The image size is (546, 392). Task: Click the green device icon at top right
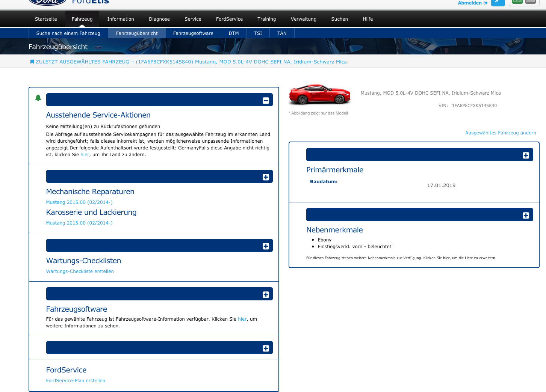517,2
